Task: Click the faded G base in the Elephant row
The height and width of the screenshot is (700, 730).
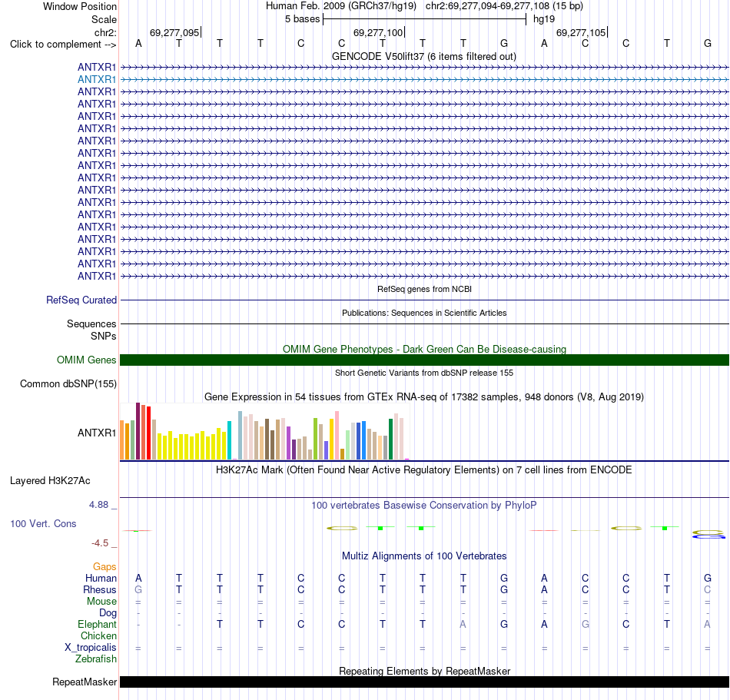Action: pos(586,624)
